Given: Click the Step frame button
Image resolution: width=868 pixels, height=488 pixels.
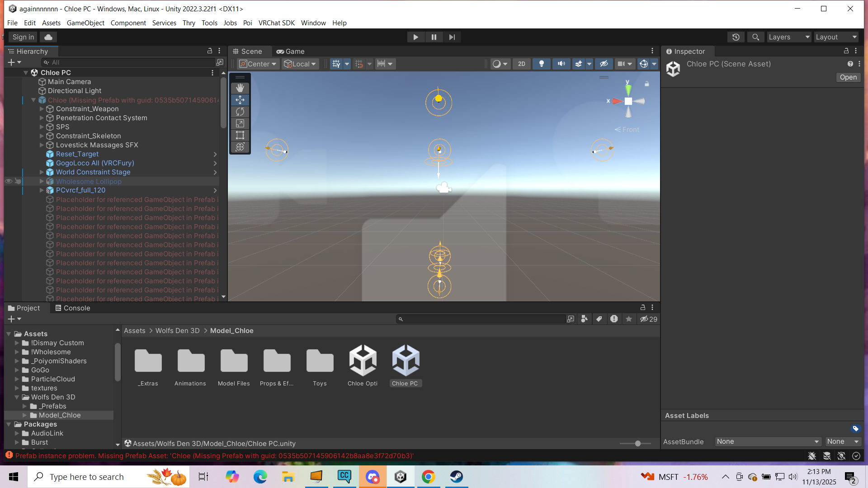Looking at the screenshot, I should tap(452, 37).
